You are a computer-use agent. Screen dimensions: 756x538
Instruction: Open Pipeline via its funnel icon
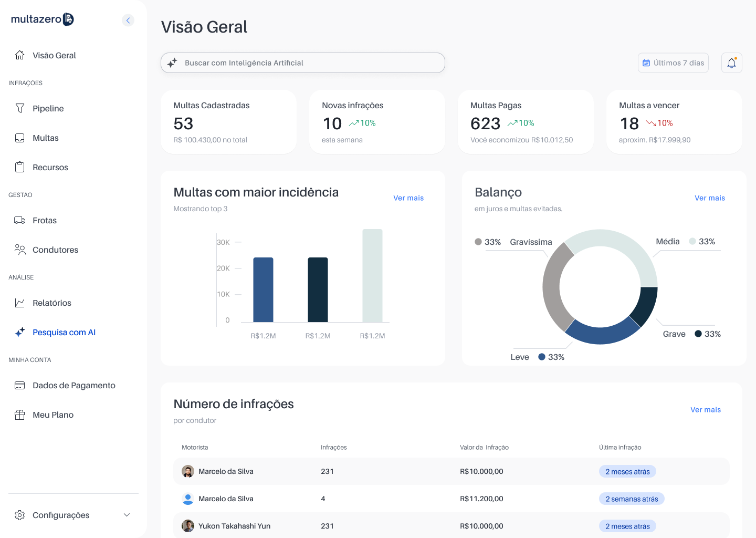click(20, 108)
